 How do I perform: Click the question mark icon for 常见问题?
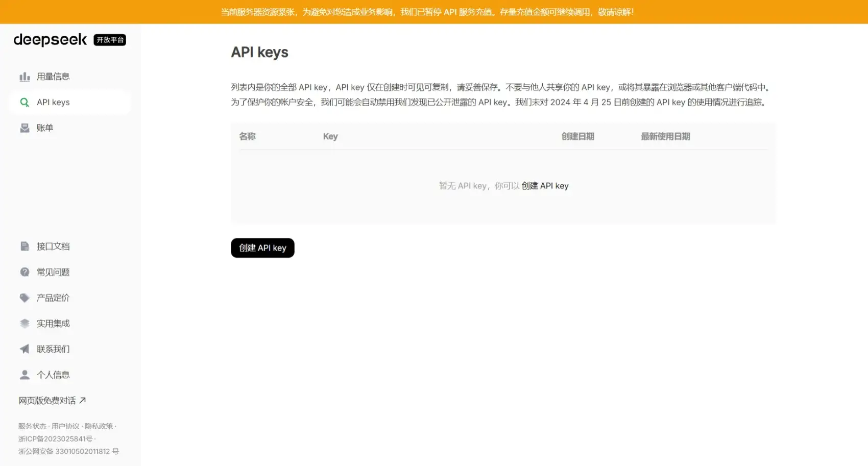[25, 272]
